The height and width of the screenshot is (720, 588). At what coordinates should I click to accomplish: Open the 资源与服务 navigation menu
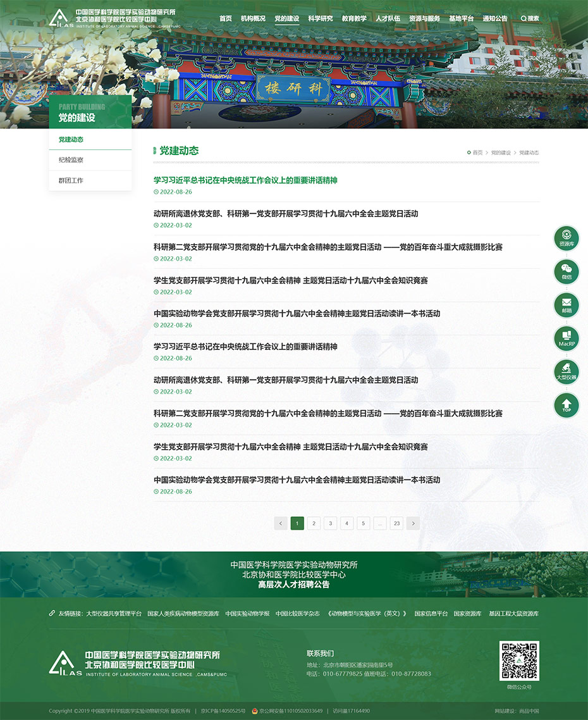(x=424, y=18)
